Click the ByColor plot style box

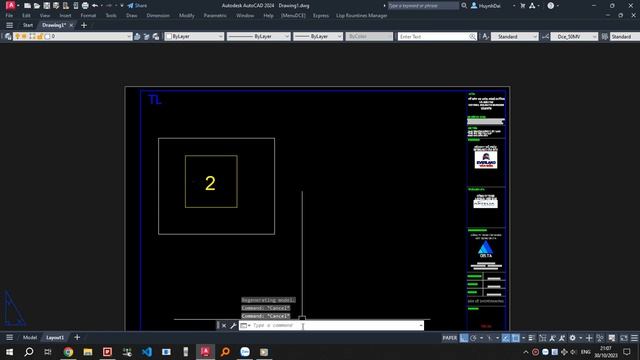click(x=369, y=36)
